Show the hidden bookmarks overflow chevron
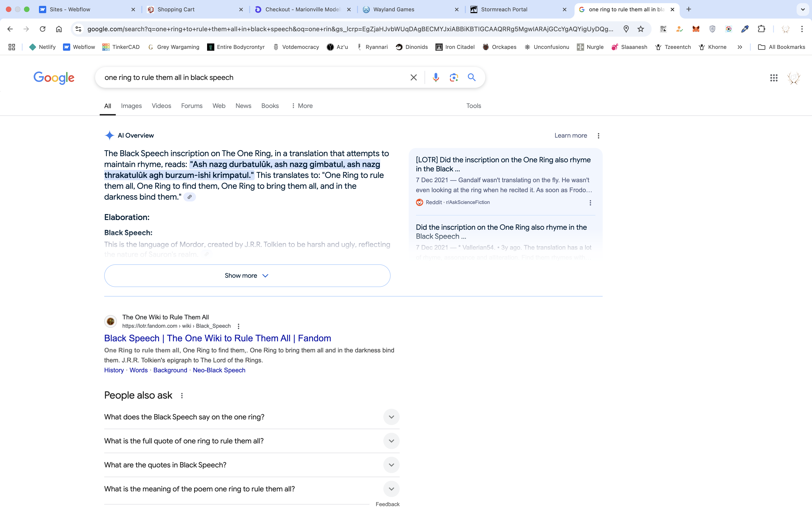The width and height of the screenshot is (812, 507). [x=739, y=47]
